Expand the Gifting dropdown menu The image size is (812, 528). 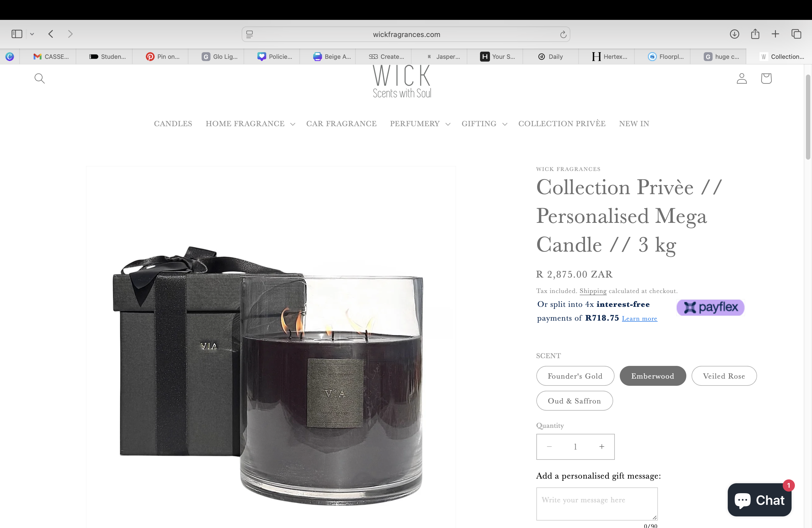click(484, 123)
